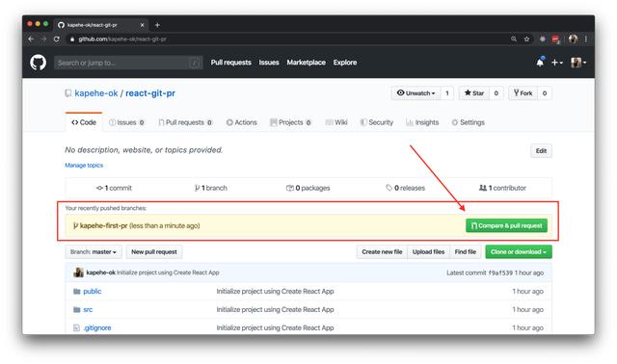Bookmark this page with the star icon
This screenshot has width=617, height=364.
point(526,39)
